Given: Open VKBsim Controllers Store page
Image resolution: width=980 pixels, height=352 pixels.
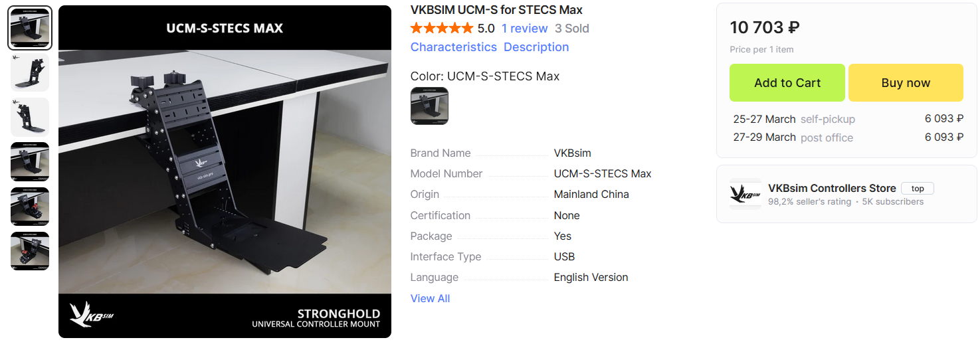Looking at the screenshot, I should coord(832,189).
